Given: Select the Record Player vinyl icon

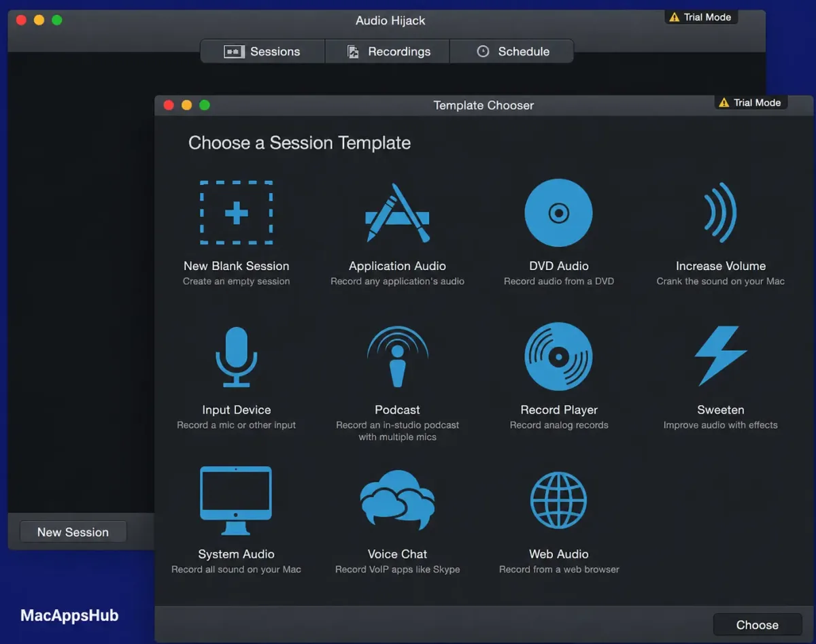Looking at the screenshot, I should pyautogui.click(x=558, y=357).
